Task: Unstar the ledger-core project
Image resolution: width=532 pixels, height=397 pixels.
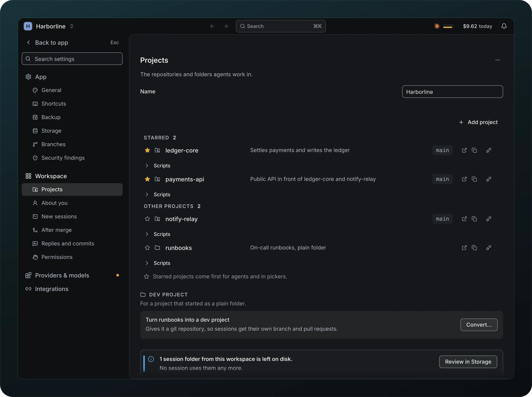Action: coord(147,150)
